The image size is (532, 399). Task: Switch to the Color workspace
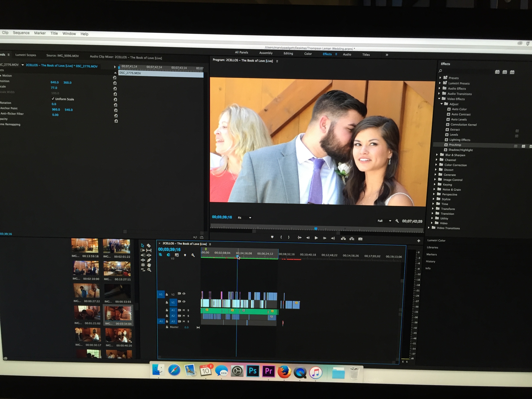pos(308,54)
